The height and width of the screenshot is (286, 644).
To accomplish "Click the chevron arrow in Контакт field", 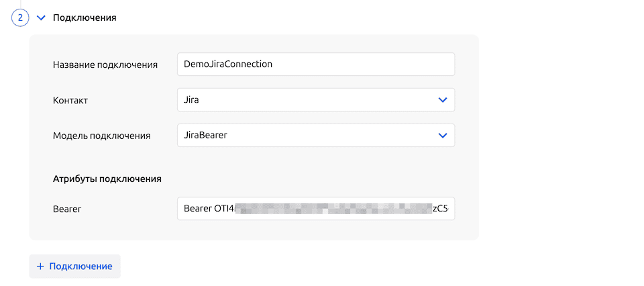I will 442,100.
